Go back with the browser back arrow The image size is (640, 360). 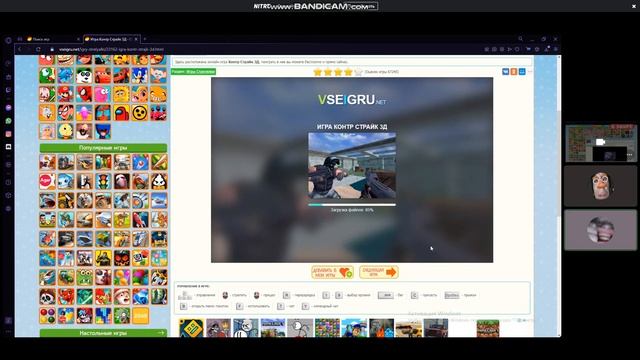(x=20, y=49)
